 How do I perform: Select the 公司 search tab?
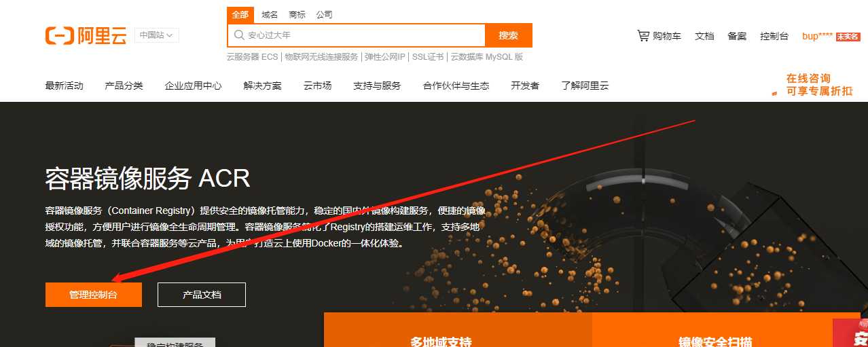pos(324,15)
